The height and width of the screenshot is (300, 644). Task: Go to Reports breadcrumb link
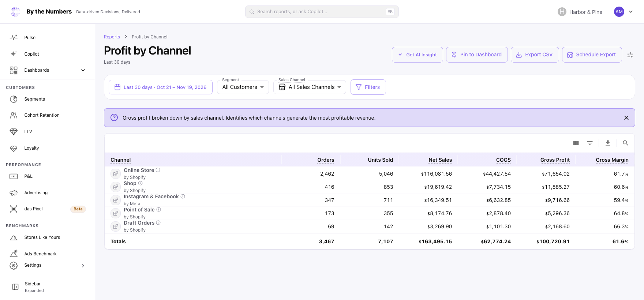112,37
